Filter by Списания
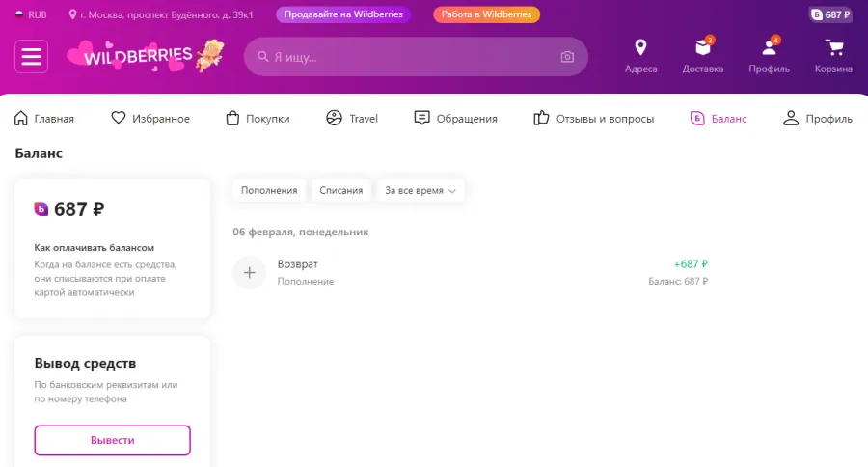Viewport: 868px width, 467px height. click(x=341, y=191)
